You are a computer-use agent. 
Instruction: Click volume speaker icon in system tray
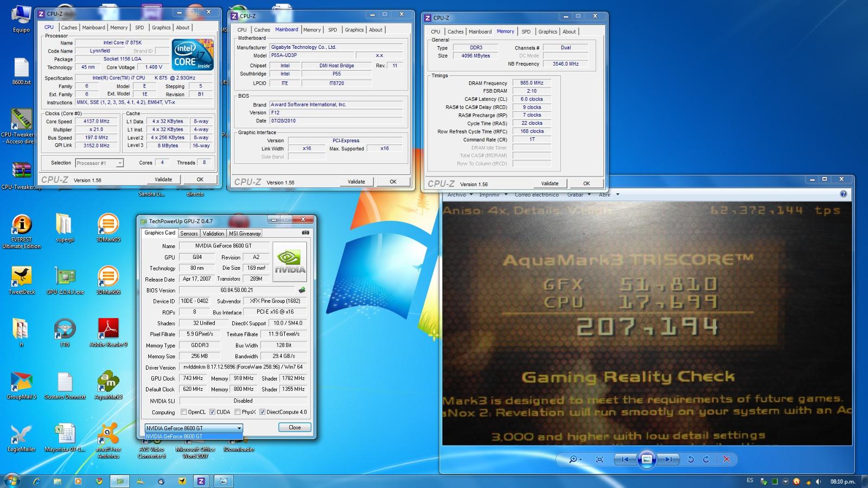coord(818,481)
